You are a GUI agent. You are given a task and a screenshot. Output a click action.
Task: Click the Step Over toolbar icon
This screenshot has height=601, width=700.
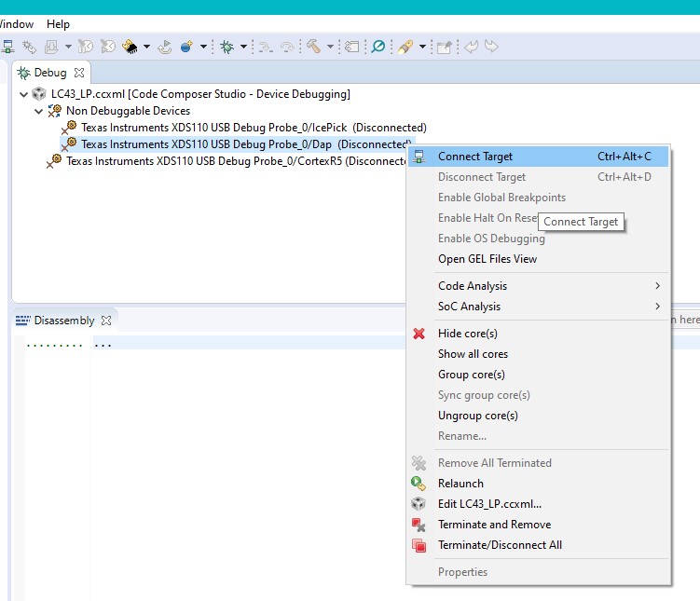click(287, 47)
